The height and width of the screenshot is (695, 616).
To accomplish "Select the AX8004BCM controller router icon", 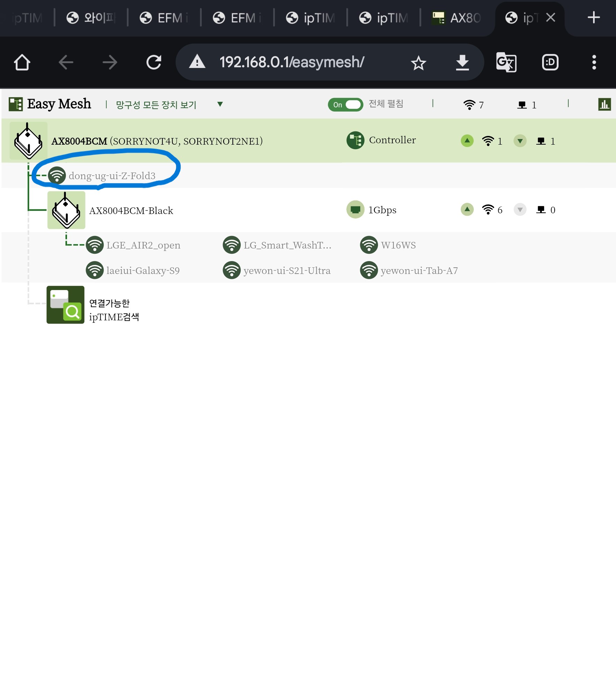I will pyautogui.click(x=28, y=141).
